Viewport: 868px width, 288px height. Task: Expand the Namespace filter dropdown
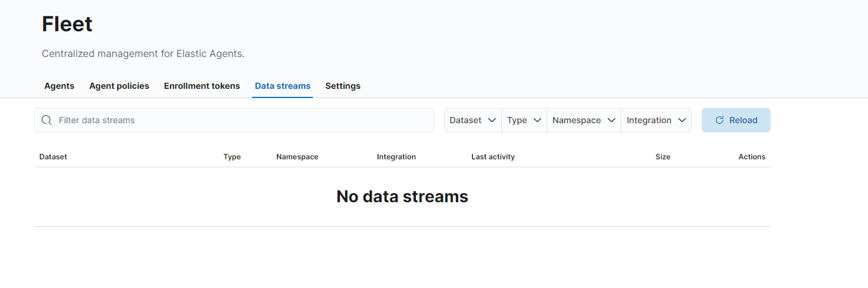click(x=583, y=120)
